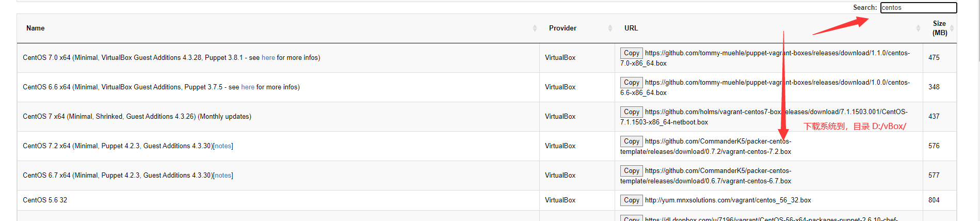Copy URL for CentOS 6.7 x64 box

(632, 171)
